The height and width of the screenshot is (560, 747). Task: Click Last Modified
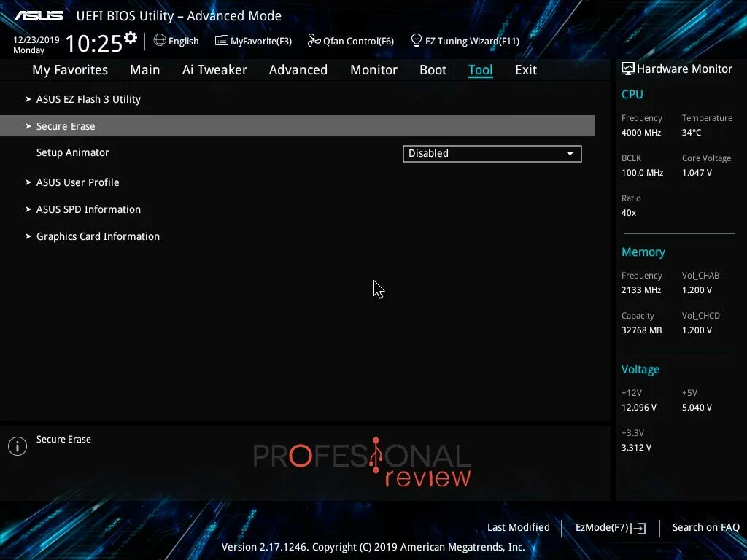tap(519, 528)
